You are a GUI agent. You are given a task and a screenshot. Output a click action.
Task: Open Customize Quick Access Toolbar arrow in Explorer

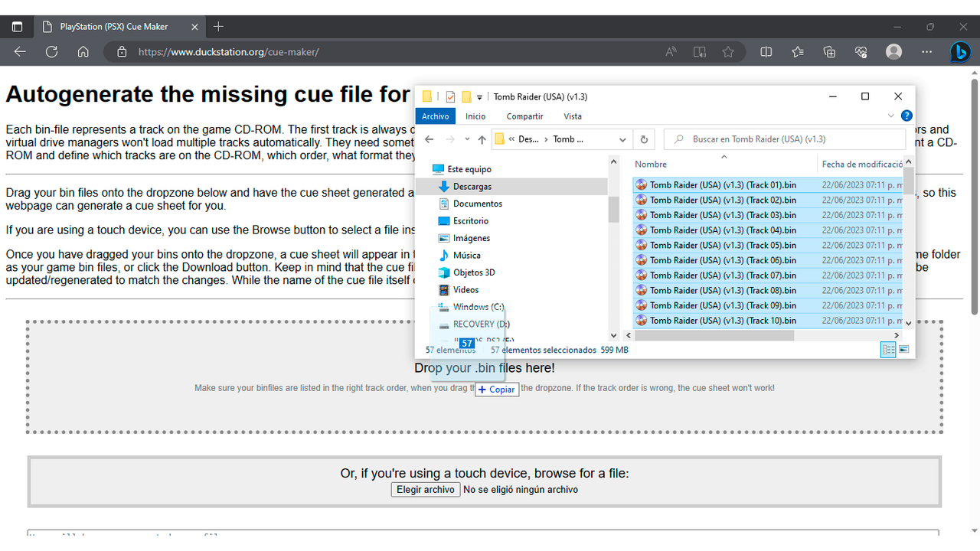point(479,97)
